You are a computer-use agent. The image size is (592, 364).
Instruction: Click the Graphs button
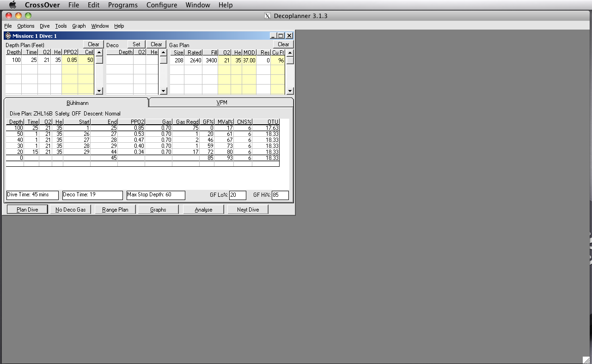(x=158, y=209)
